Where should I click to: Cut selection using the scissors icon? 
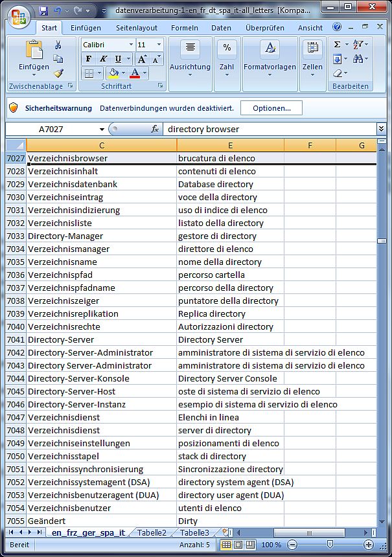[x=58, y=45]
